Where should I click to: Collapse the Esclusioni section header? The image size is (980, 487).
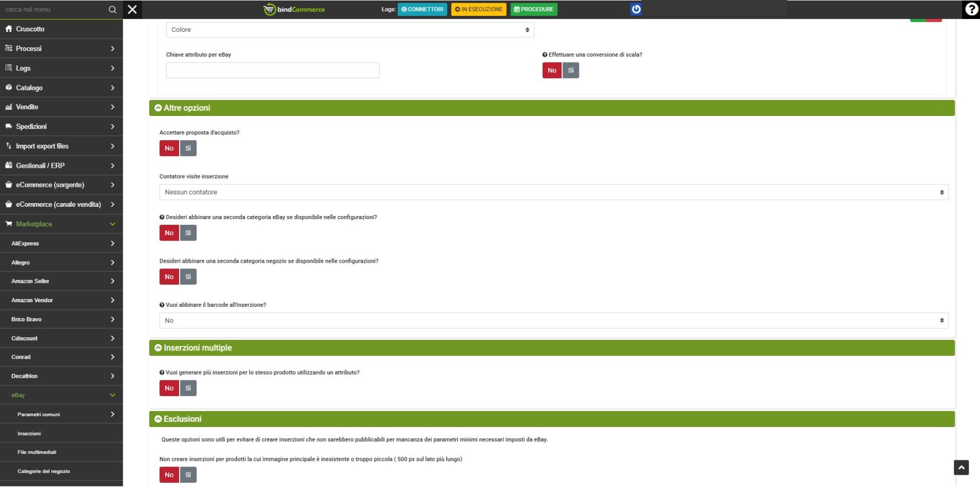[x=183, y=419]
